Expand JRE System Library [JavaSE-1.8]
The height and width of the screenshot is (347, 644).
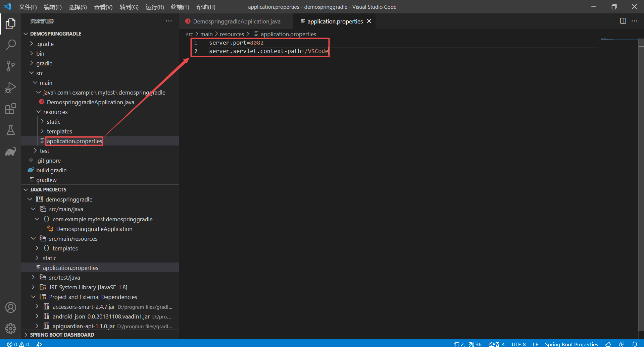pos(100,287)
